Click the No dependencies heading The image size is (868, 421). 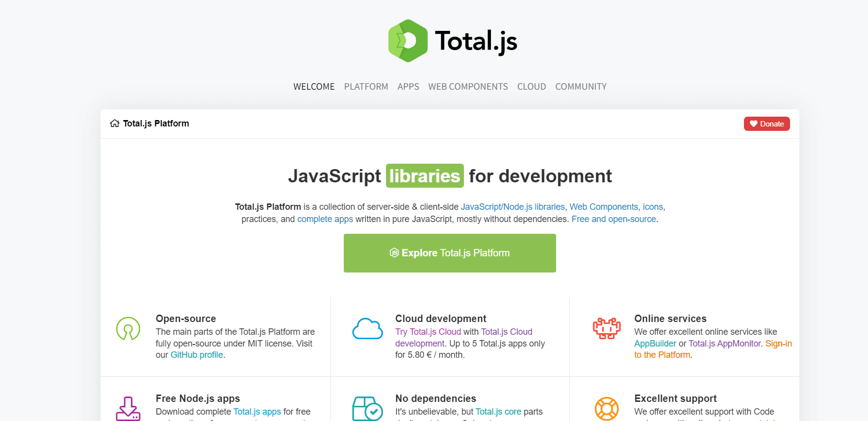(435, 398)
